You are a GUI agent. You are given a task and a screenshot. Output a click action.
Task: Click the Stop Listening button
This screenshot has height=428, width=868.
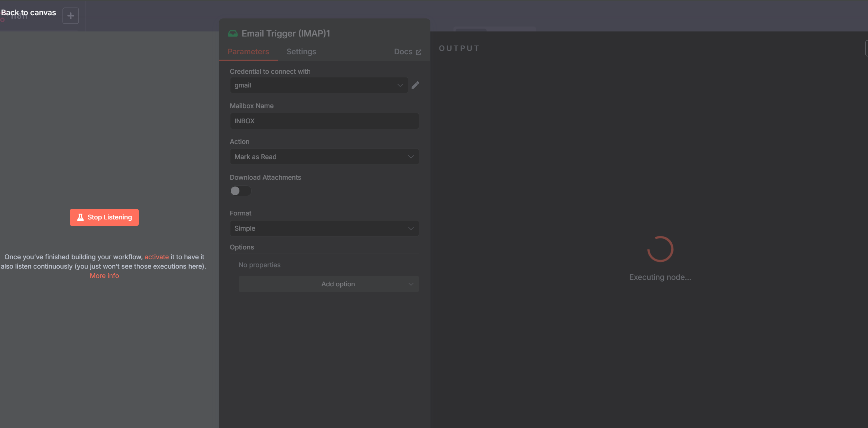point(104,217)
